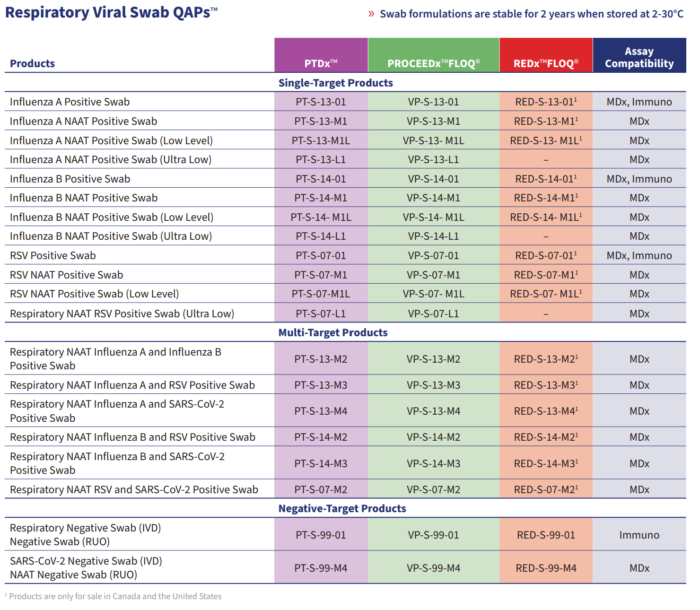Image resolution: width=700 pixels, height=610 pixels.
Task: Click the Products column header
Action: point(32,63)
